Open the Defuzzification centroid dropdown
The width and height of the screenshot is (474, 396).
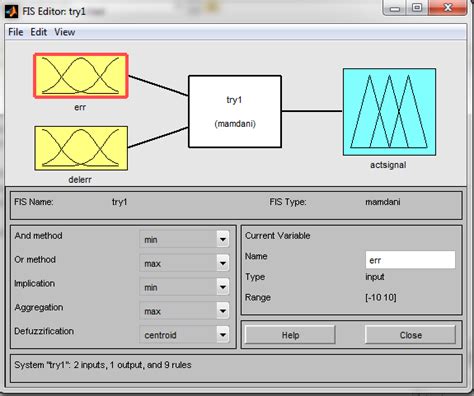pyautogui.click(x=184, y=335)
